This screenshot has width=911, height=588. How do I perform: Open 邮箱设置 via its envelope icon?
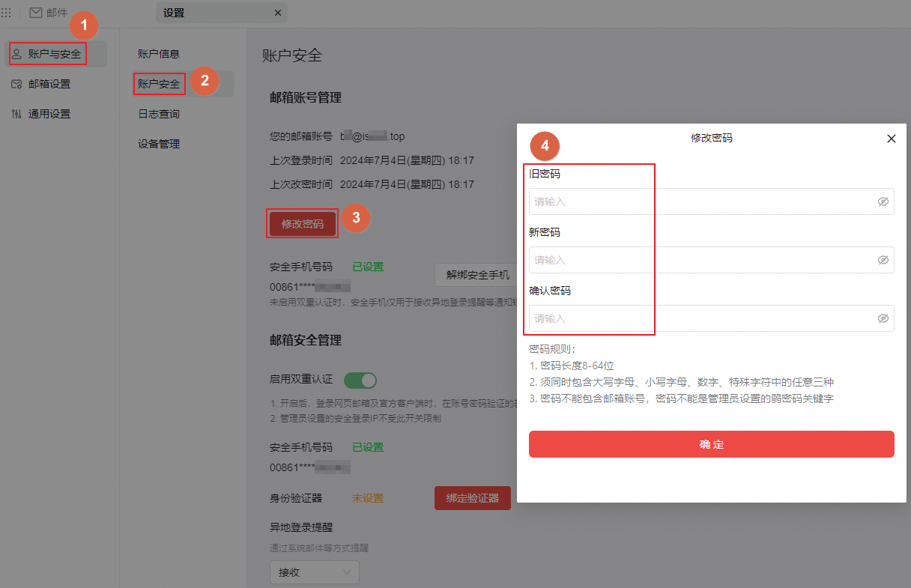pos(16,83)
